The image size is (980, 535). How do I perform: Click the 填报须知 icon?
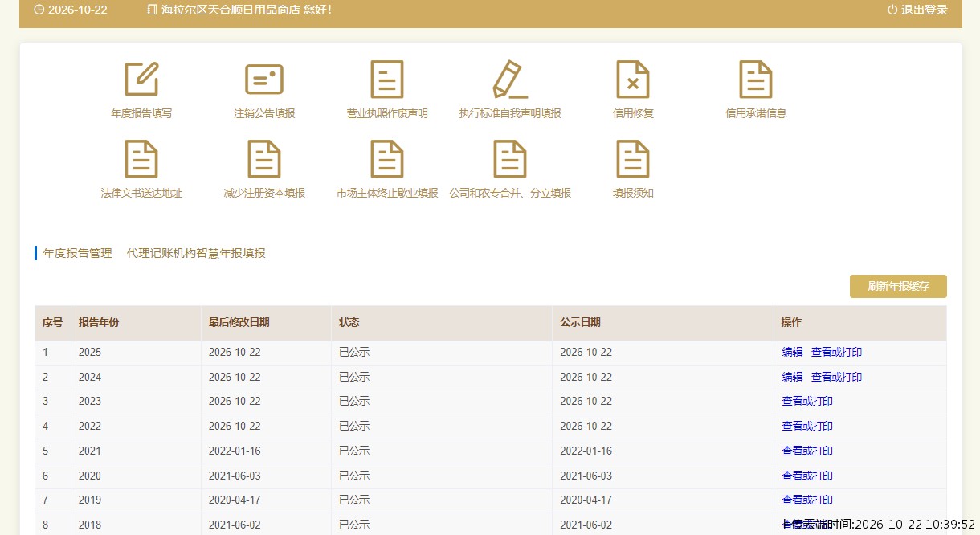[633, 159]
